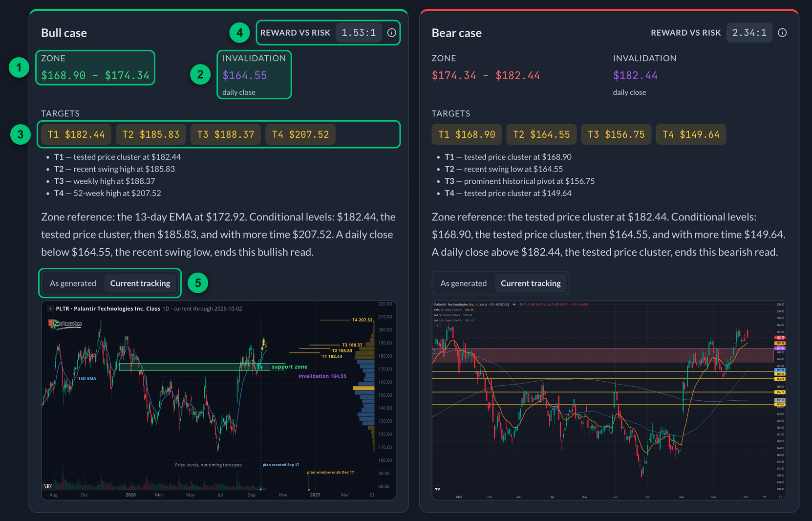The width and height of the screenshot is (812, 521).
Task: Click the Bull case heading
Action: (x=64, y=33)
